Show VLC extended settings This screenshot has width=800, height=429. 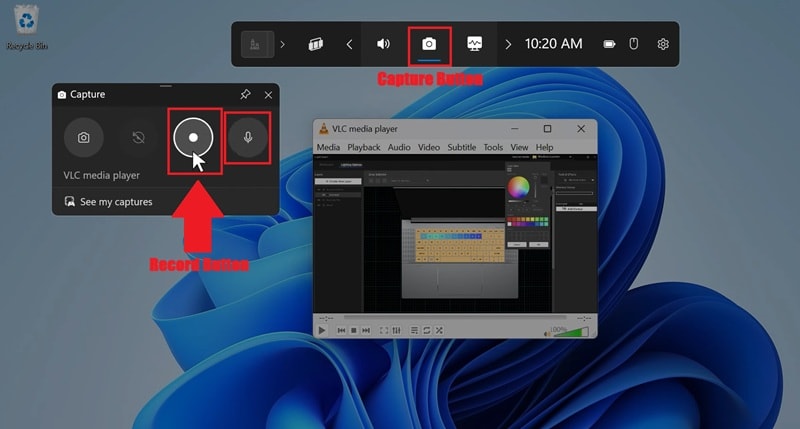click(396, 331)
